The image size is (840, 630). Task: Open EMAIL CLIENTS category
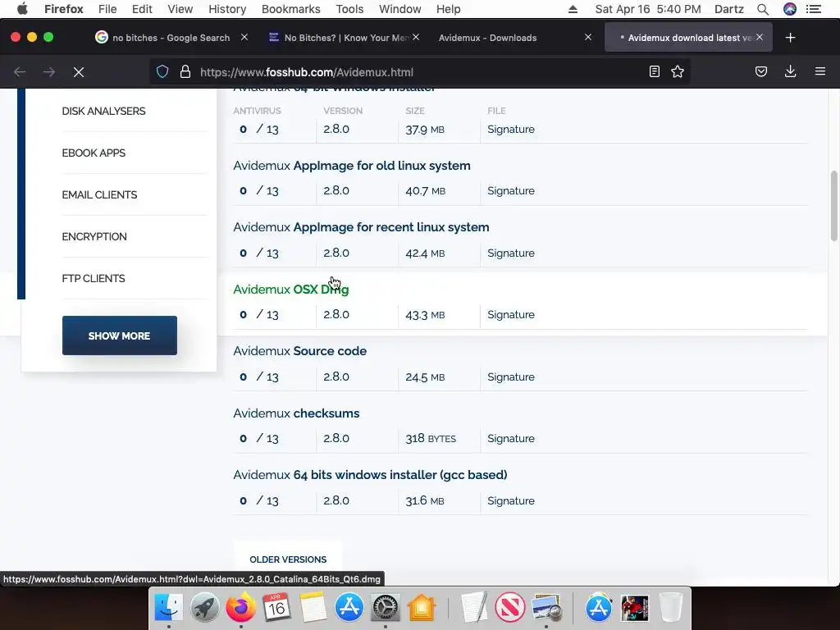[x=99, y=194]
